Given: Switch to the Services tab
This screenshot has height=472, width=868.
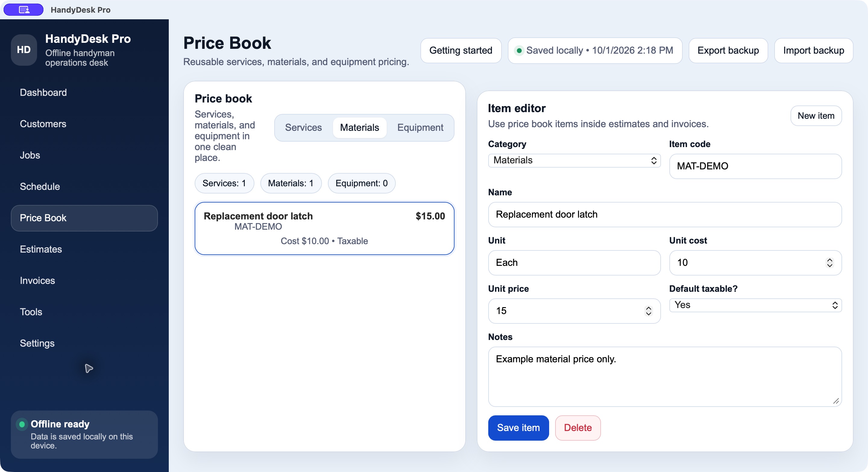Looking at the screenshot, I should tap(303, 128).
